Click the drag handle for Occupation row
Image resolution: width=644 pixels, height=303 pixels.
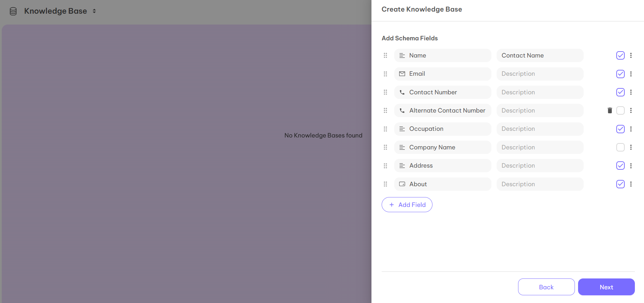[x=385, y=129]
